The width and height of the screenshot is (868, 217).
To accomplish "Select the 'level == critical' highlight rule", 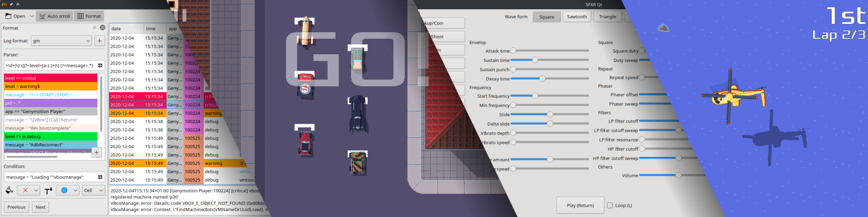I will 50,78.
